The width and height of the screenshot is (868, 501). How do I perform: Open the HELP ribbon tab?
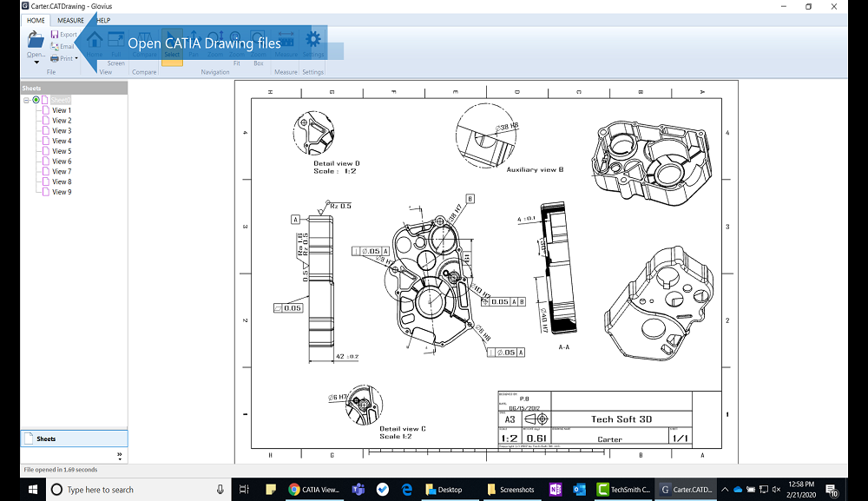coord(103,21)
